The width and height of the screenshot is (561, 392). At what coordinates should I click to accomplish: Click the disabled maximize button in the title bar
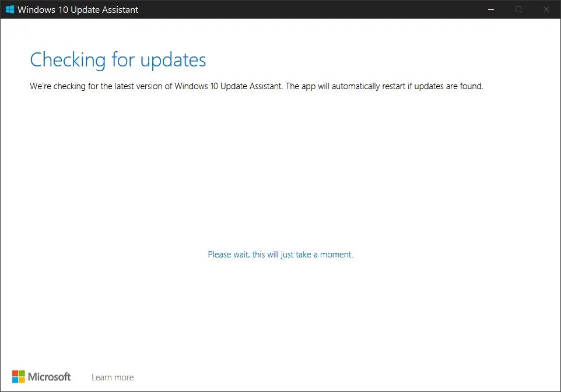point(518,9)
